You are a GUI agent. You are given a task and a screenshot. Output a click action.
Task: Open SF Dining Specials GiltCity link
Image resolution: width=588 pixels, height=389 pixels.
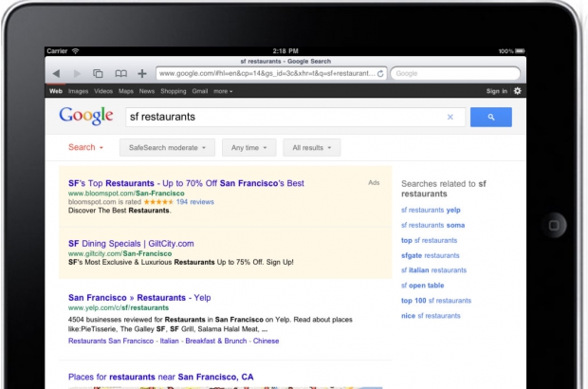pyautogui.click(x=131, y=244)
